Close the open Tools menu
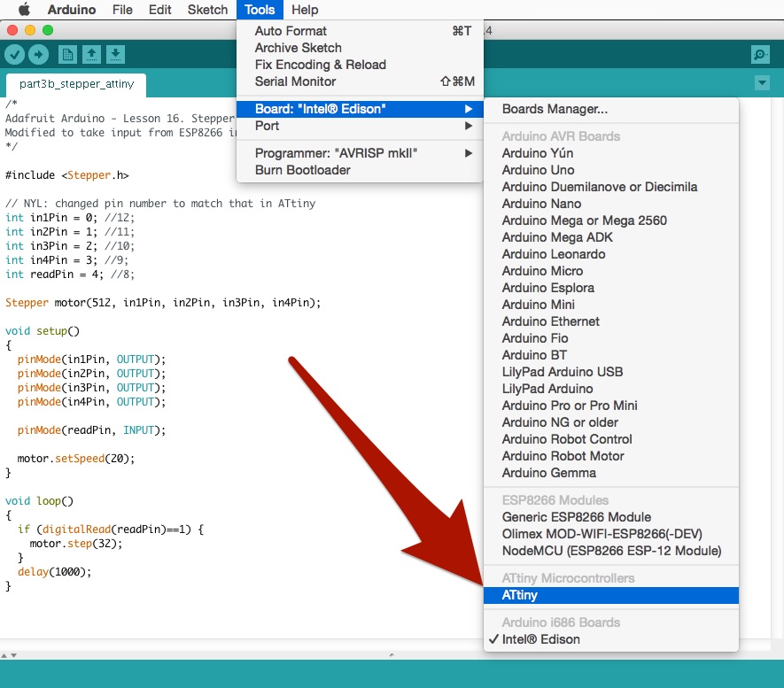This screenshot has width=784, height=688. 260,10
